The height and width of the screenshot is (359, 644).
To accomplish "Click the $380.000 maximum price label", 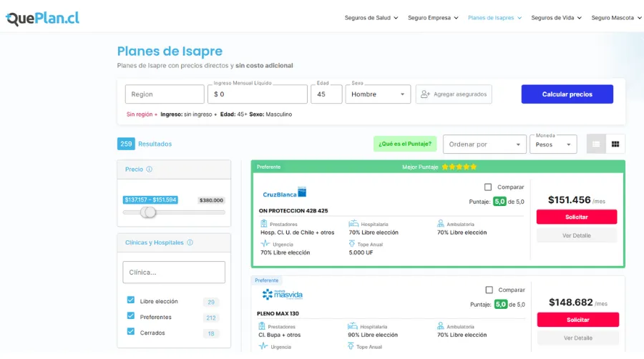I will coord(211,200).
